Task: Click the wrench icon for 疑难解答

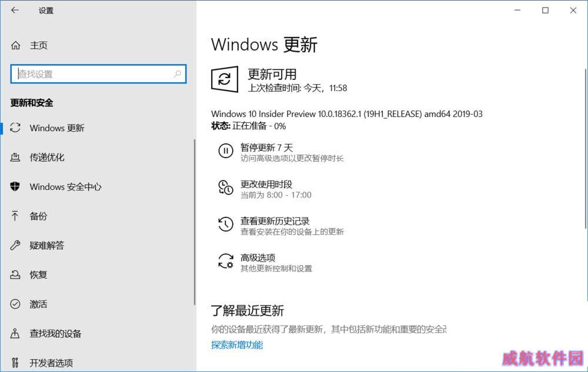Action: tap(15, 246)
